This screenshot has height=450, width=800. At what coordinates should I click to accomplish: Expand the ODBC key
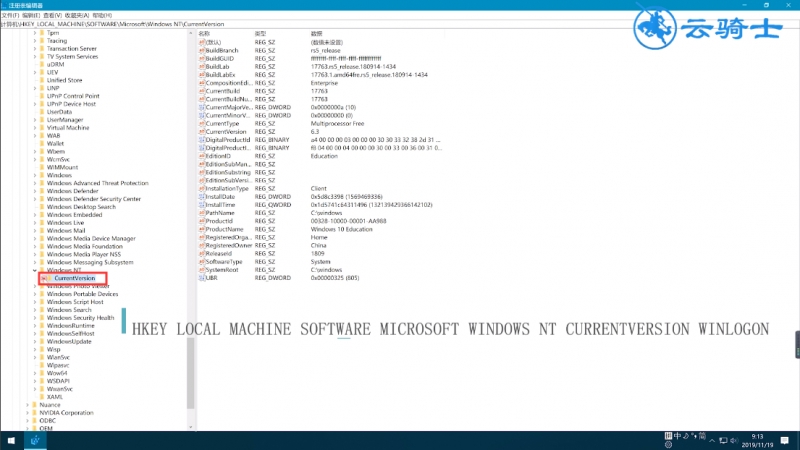click(x=27, y=420)
